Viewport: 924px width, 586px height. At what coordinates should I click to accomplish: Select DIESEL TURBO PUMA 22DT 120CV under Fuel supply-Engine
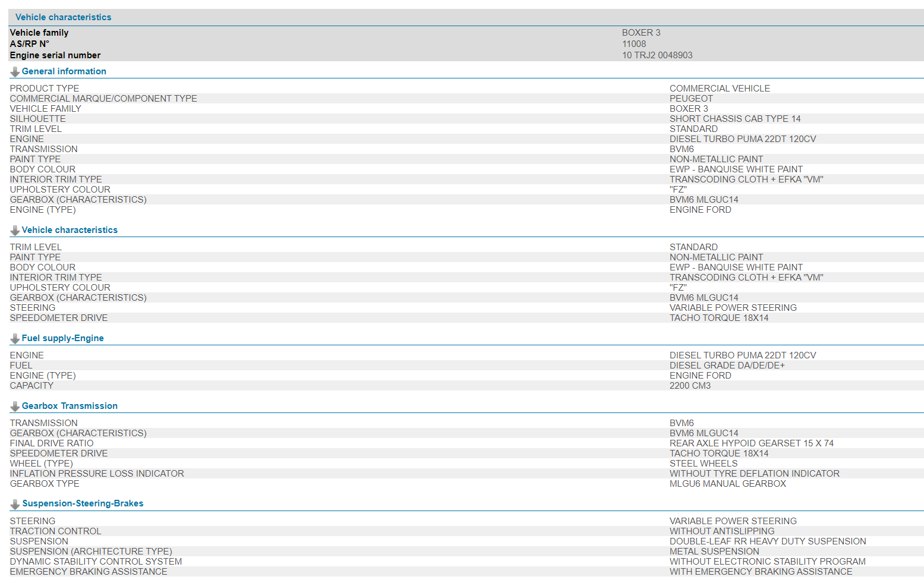click(x=743, y=355)
